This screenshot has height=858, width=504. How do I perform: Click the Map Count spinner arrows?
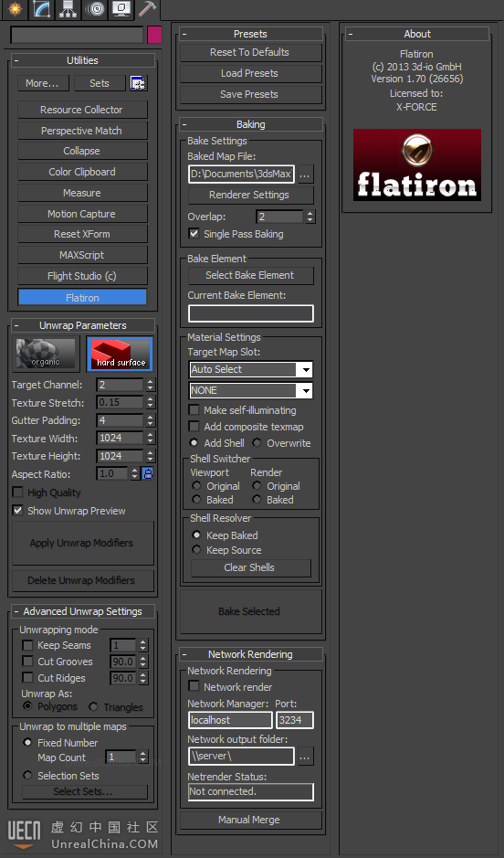(142, 757)
